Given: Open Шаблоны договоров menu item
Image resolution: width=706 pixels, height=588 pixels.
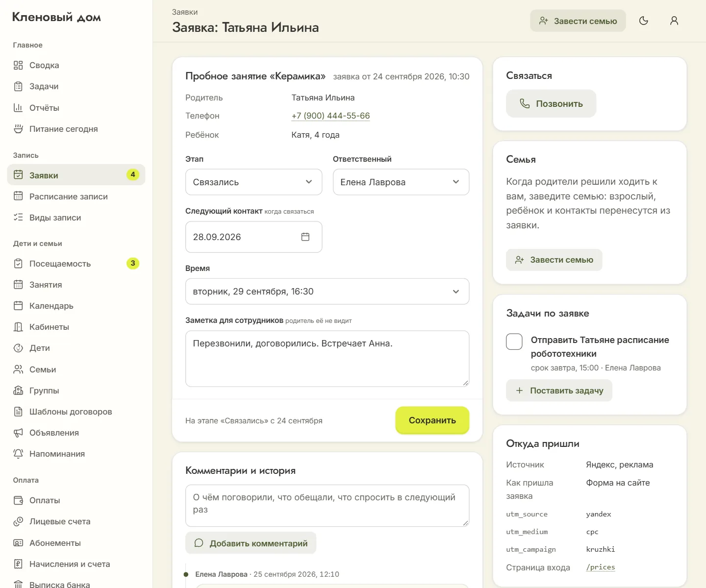Looking at the screenshot, I should 76,412.
